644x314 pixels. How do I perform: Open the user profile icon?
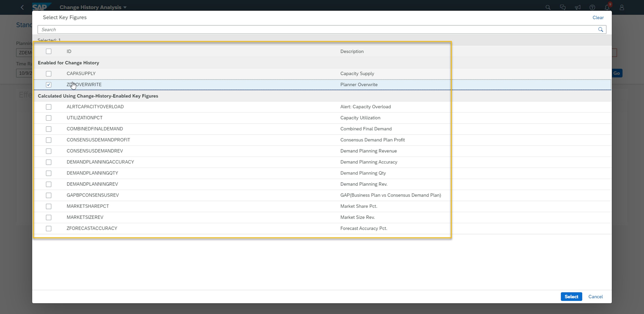coord(622,7)
